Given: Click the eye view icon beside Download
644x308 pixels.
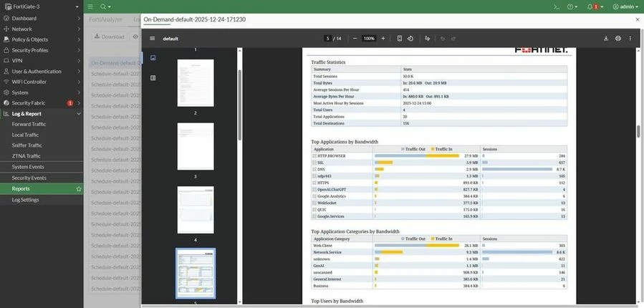Looking at the screenshot, I should coord(135,37).
